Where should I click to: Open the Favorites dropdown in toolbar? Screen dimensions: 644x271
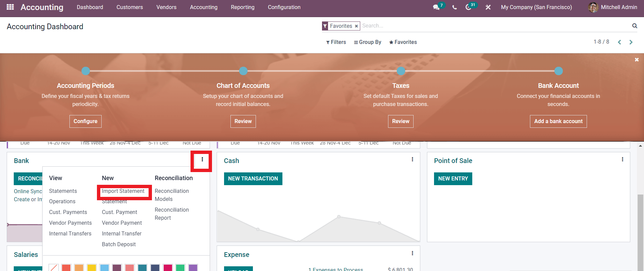(403, 42)
